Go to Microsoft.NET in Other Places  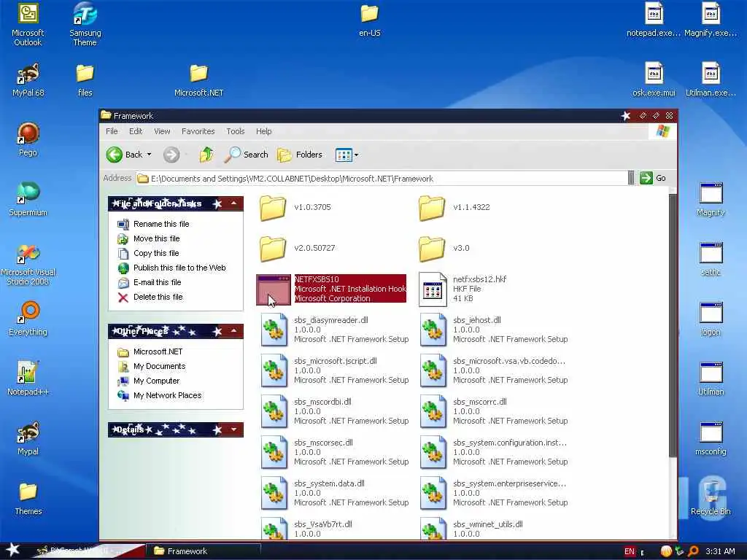click(158, 352)
